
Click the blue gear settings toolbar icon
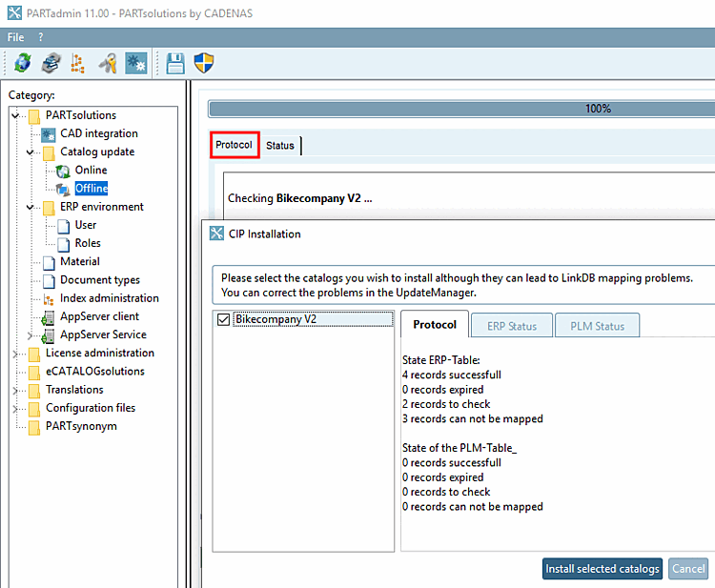(x=136, y=63)
